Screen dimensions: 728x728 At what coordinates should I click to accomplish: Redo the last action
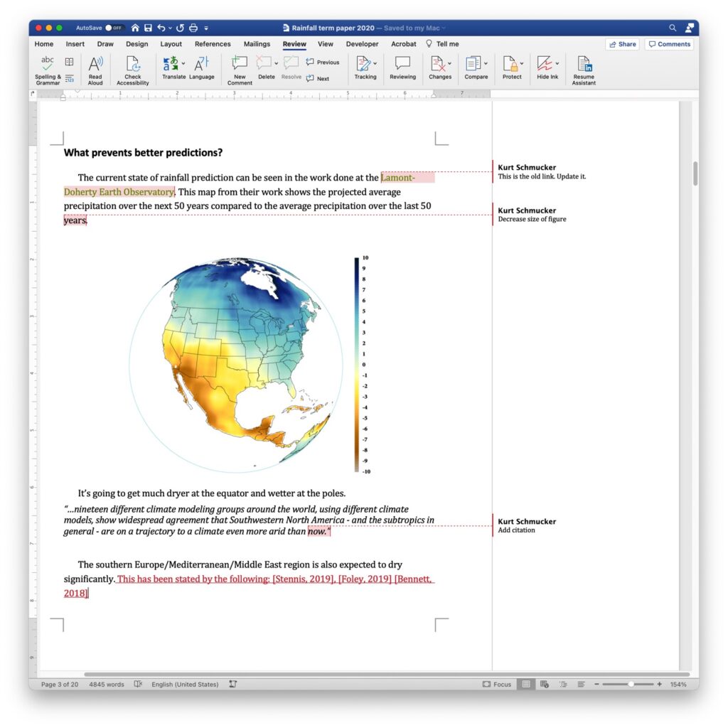(x=180, y=28)
